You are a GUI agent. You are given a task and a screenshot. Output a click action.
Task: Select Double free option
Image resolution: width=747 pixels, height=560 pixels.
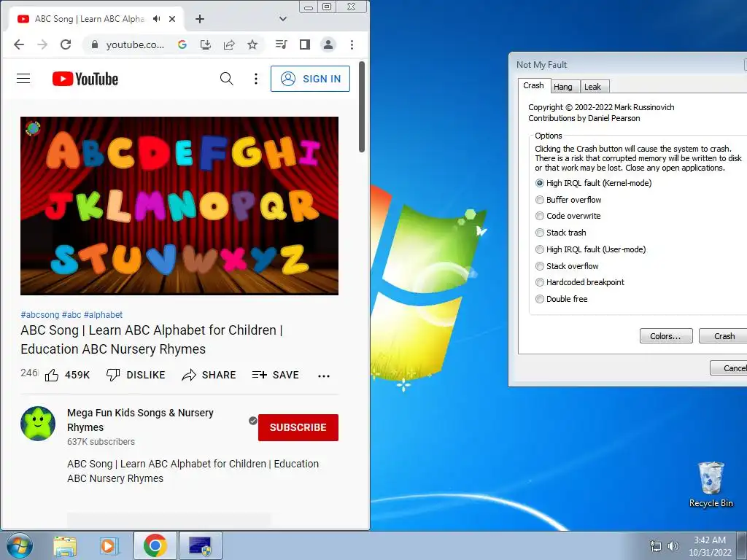pyautogui.click(x=562, y=298)
